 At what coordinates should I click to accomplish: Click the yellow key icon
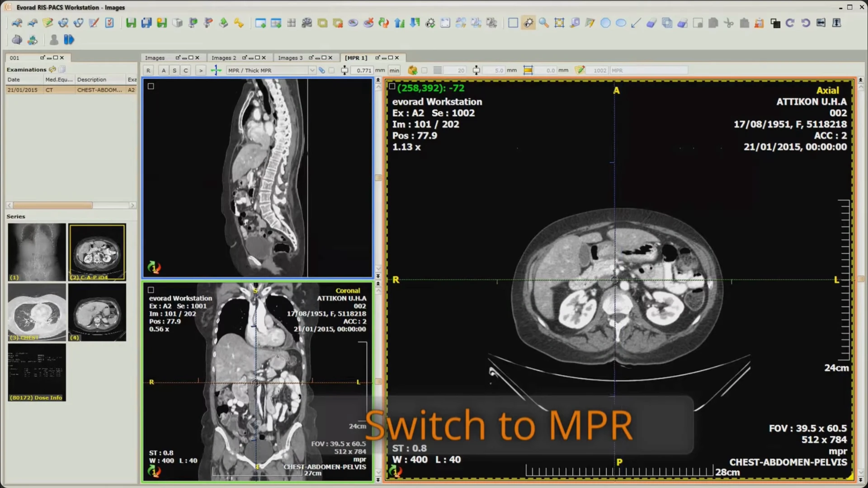(x=239, y=23)
